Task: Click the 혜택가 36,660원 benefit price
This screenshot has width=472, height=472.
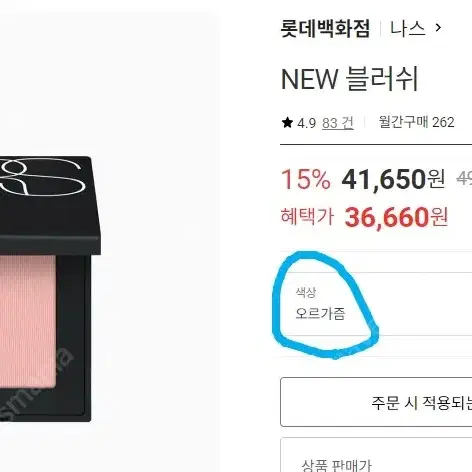Action: pyautogui.click(x=364, y=217)
